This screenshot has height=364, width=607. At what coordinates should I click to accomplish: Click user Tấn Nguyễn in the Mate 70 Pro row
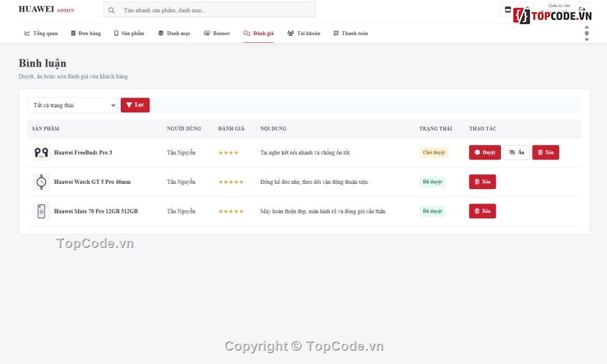click(181, 211)
